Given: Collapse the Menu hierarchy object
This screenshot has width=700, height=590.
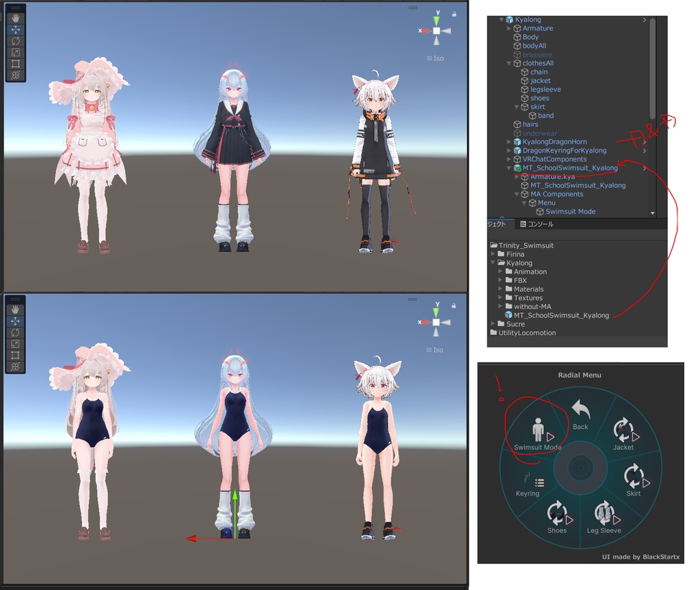Looking at the screenshot, I should [x=524, y=203].
